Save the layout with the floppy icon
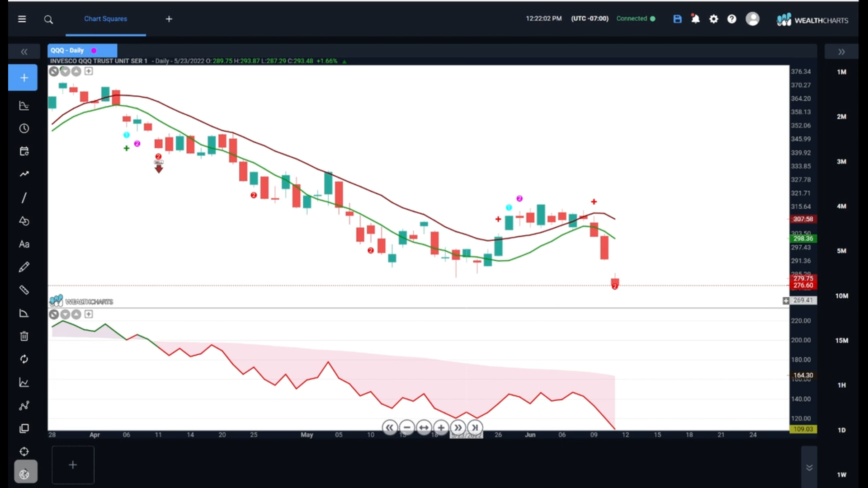 click(x=677, y=19)
